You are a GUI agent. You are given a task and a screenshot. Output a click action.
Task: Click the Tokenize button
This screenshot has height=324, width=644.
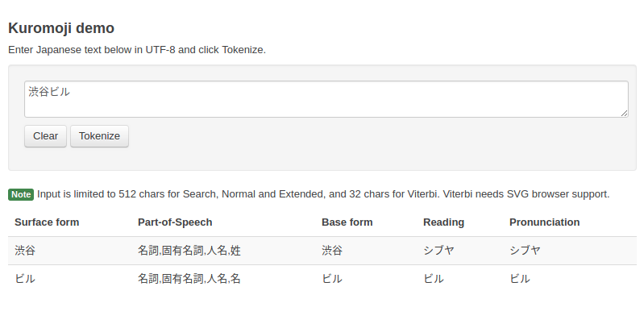pyautogui.click(x=99, y=136)
